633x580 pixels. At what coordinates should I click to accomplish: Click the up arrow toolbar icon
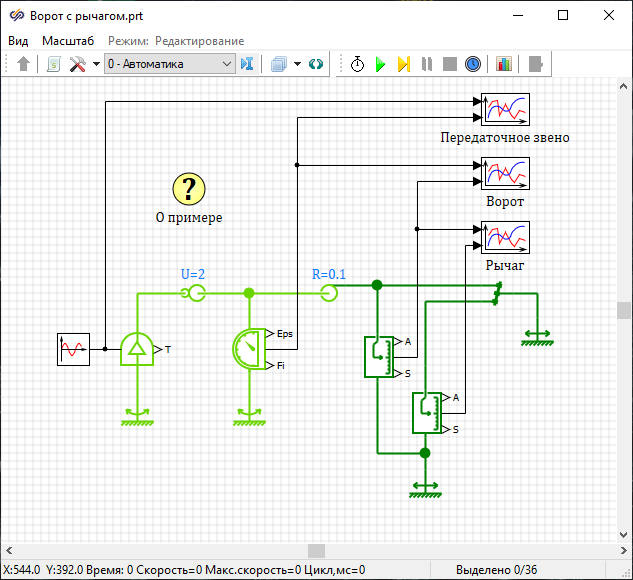pos(24,64)
